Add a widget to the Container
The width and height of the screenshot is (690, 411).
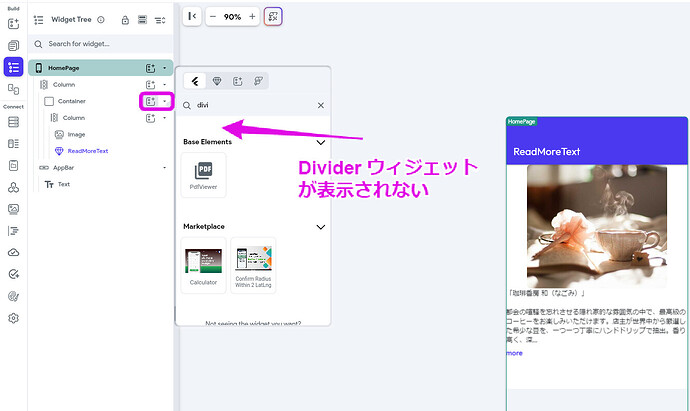pyautogui.click(x=150, y=101)
